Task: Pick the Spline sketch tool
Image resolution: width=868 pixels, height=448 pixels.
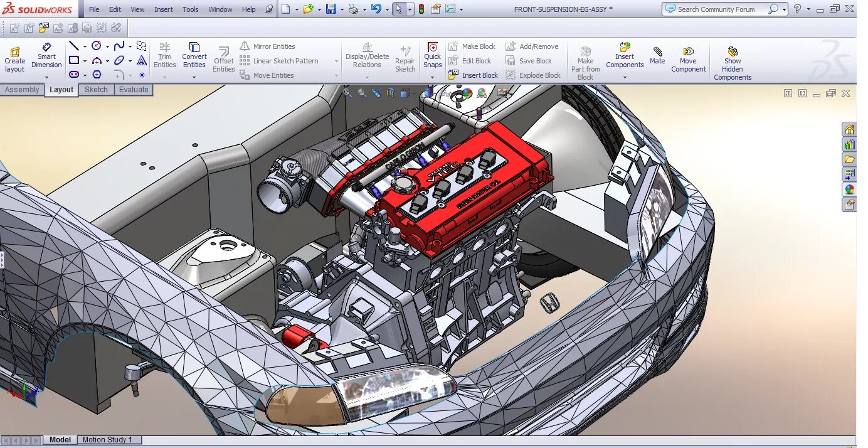Action: click(x=119, y=46)
